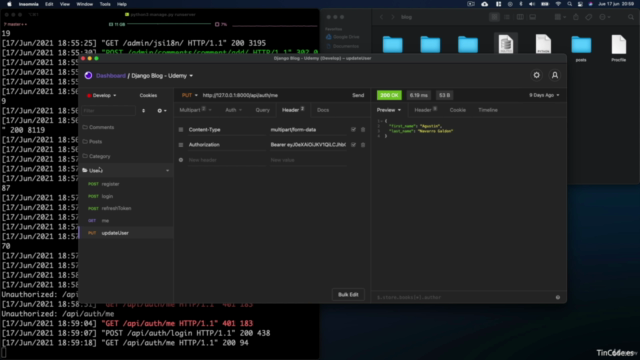Image resolution: width=640 pixels, height=360 pixels.
Task: Open the sidebar create-new plus dropdown
Action: click(x=162, y=111)
